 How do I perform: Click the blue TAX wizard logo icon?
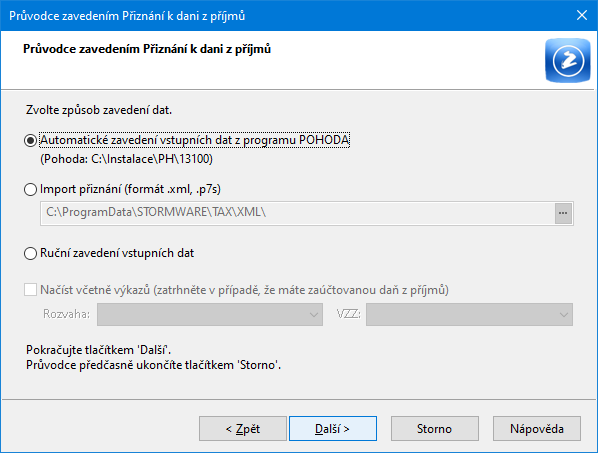point(567,60)
